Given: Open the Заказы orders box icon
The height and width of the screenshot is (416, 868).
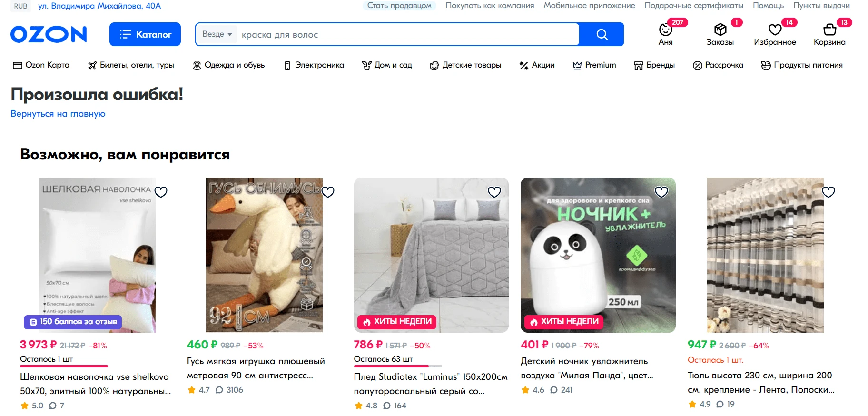Looking at the screenshot, I should coord(720,30).
